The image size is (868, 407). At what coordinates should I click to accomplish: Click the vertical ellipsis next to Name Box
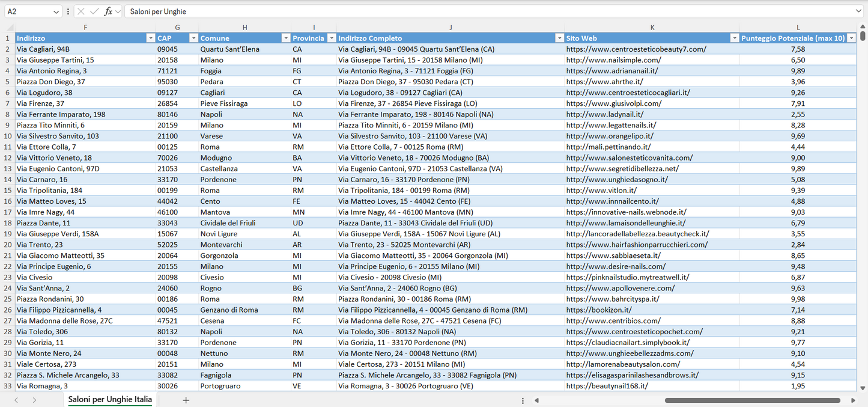[x=68, y=11]
